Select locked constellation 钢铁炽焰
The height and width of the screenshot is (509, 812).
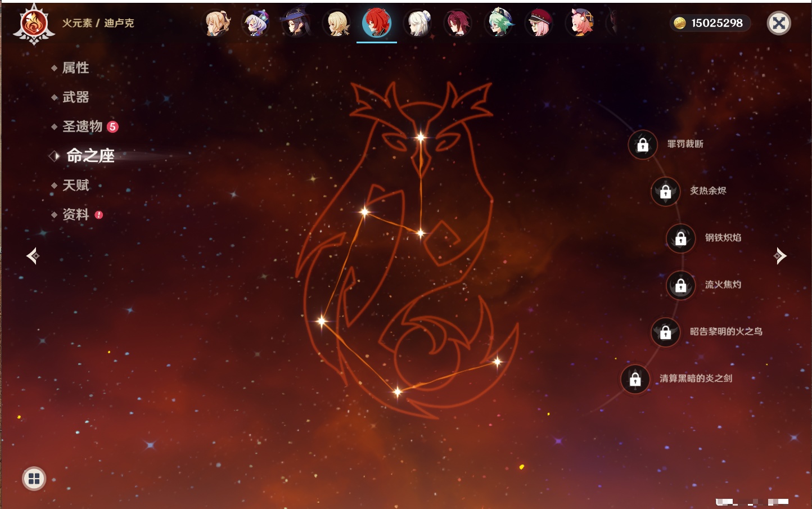pyautogui.click(x=681, y=238)
